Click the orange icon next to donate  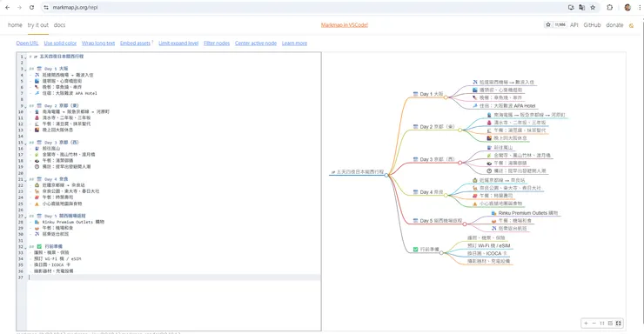631,25
